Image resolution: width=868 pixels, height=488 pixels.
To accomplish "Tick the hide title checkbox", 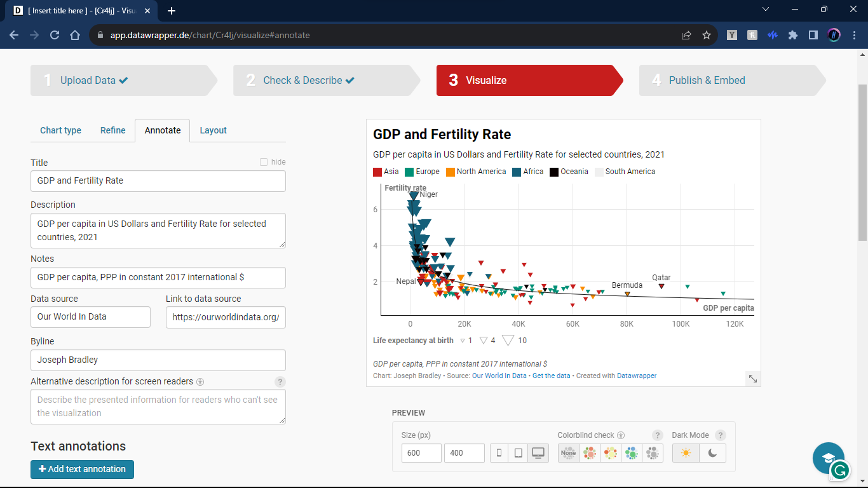I will coord(264,162).
